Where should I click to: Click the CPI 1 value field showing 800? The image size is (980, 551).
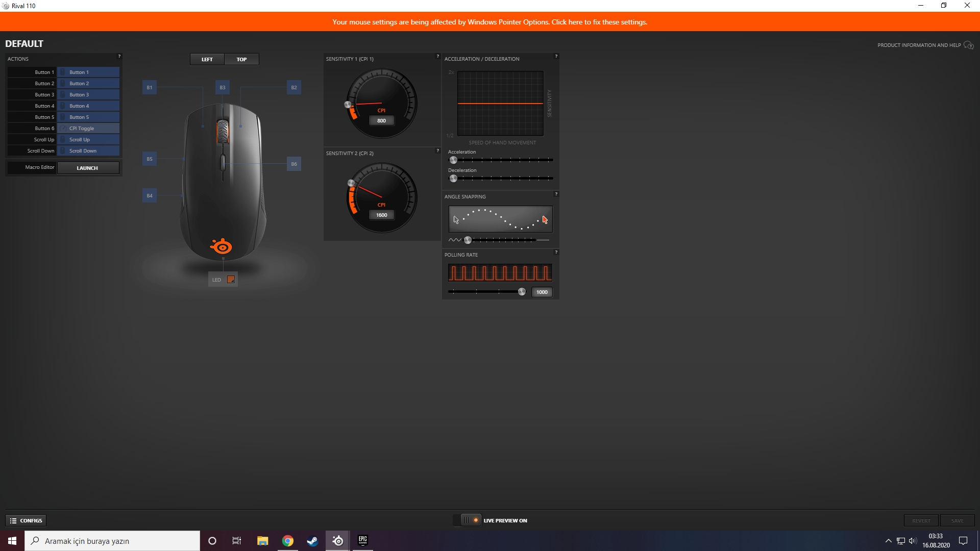381,121
